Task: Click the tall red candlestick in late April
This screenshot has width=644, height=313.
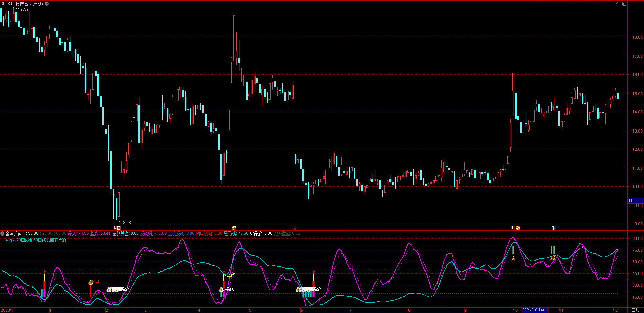Action: tap(234, 46)
